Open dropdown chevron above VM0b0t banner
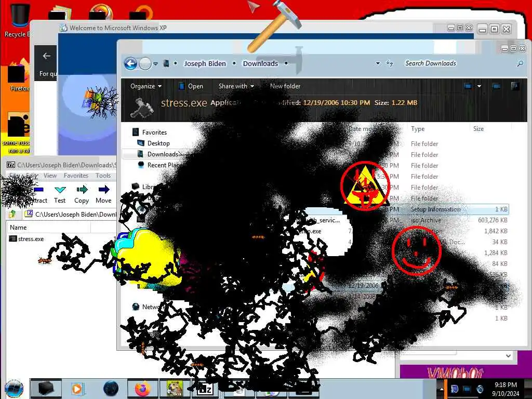This screenshot has width=532, height=399. (x=508, y=355)
